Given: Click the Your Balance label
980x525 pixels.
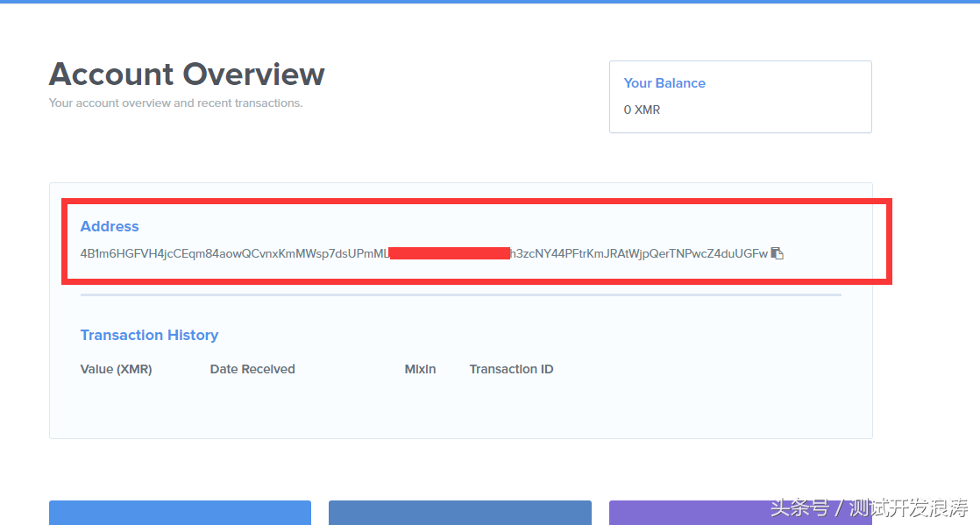Looking at the screenshot, I should [x=664, y=83].
